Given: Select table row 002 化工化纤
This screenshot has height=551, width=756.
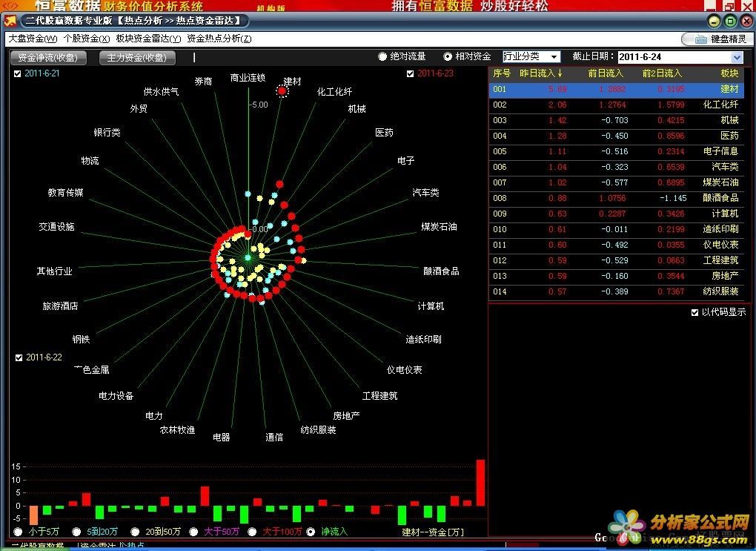Looking at the screenshot, I should (617, 105).
